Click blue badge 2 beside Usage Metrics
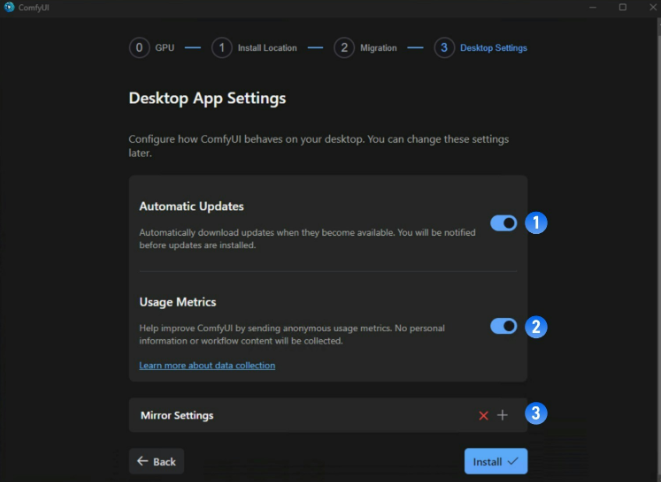 pyautogui.click(x=537, y=326)
